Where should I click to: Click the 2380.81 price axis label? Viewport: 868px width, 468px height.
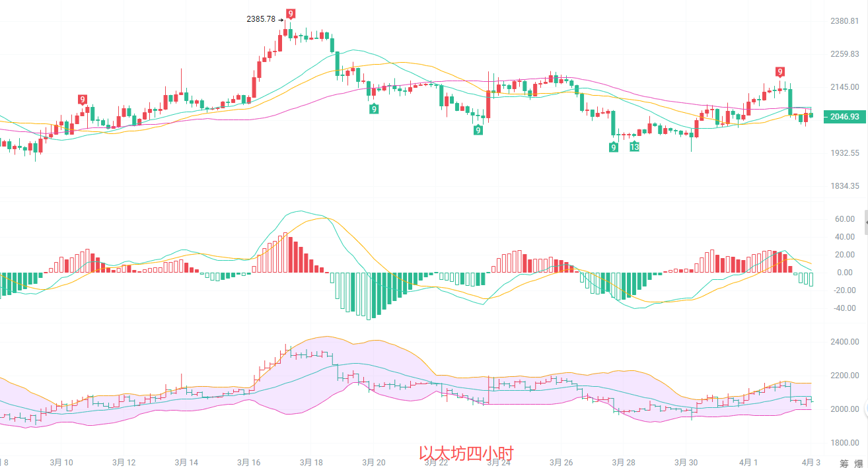click(x=844, y=21)
